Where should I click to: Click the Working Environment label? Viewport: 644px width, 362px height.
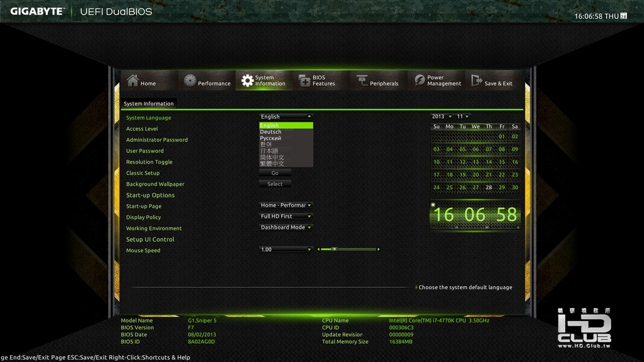pos(153,229)
